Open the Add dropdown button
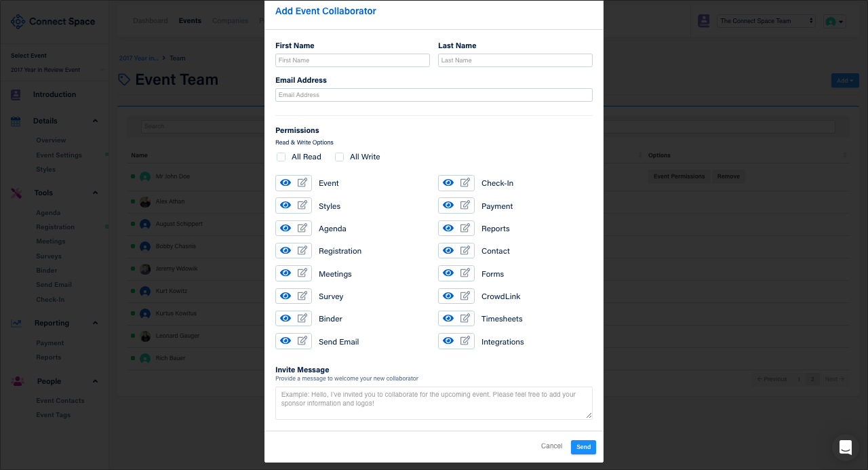This screenshot has width=868, height=470. pos(845,81)
